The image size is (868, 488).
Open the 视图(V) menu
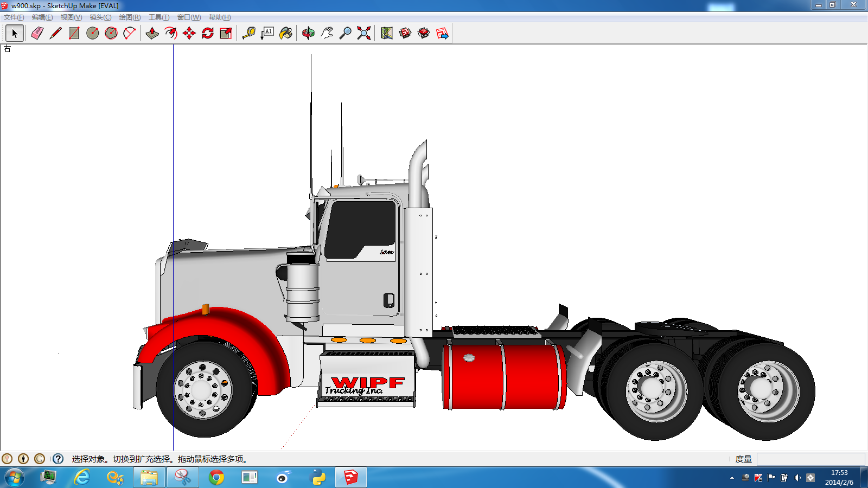click(71, 17)
